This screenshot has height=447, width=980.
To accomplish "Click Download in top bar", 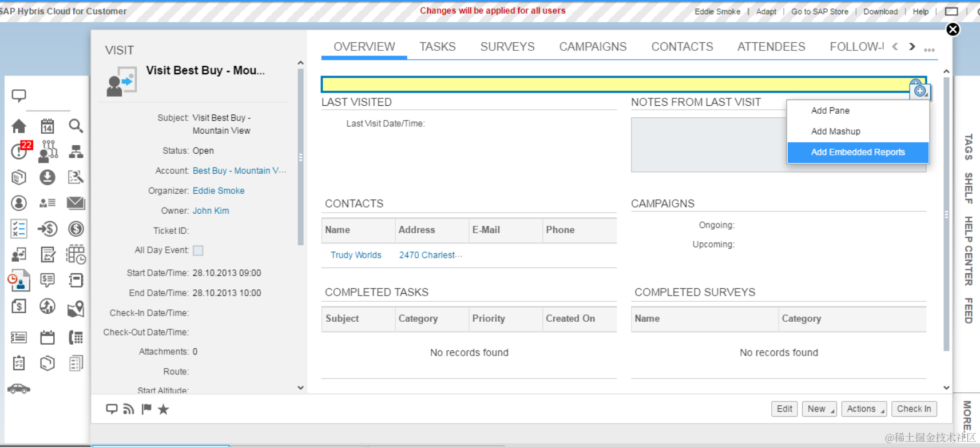I will [880, 11].
